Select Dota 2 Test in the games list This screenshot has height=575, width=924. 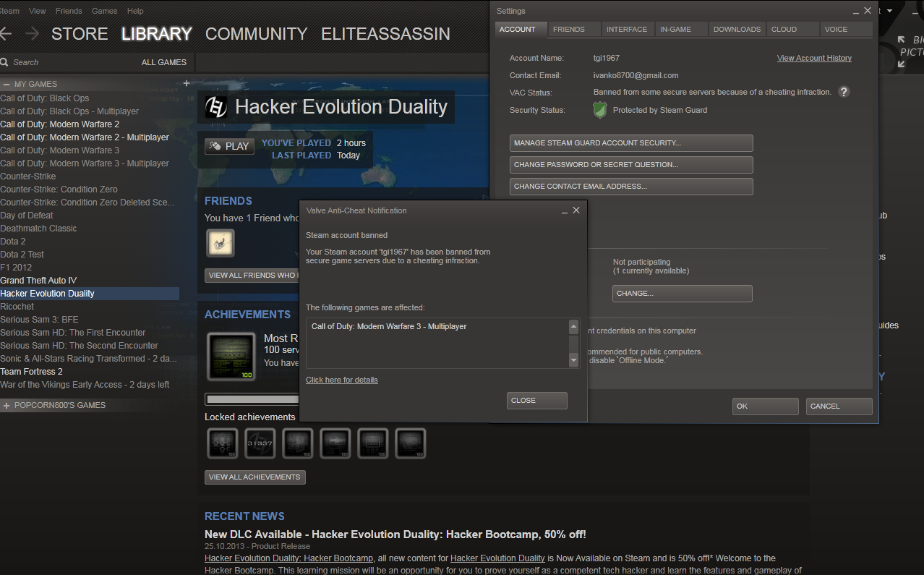tap(22, 255)
